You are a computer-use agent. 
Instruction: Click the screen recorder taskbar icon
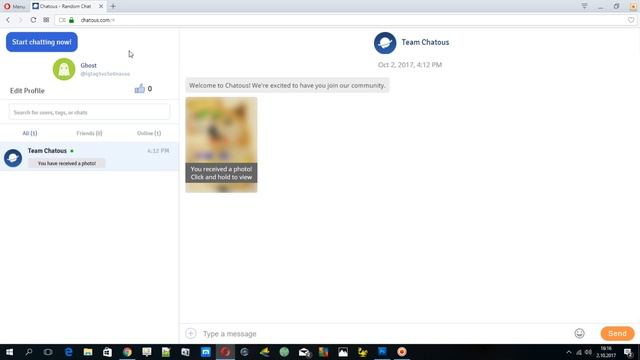pos(402,352)
